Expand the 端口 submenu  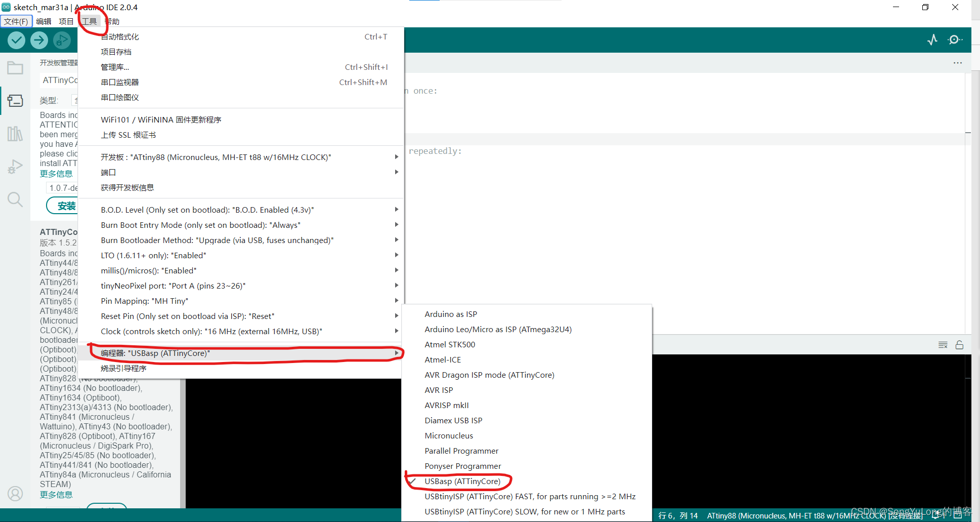point(241,172)
